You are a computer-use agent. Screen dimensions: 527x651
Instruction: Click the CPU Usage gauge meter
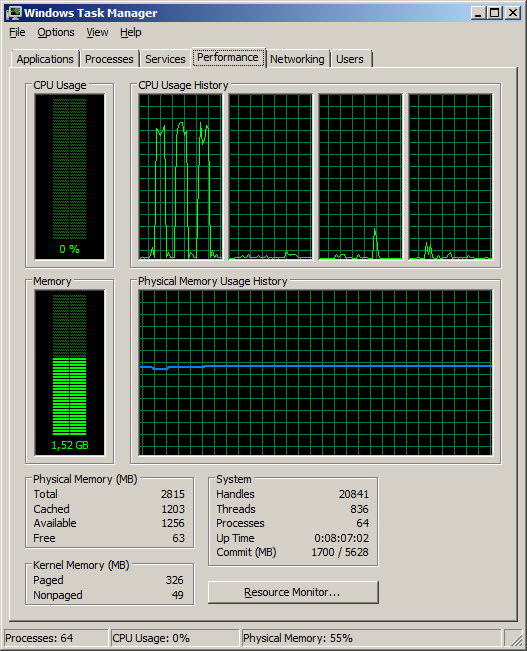69,176
